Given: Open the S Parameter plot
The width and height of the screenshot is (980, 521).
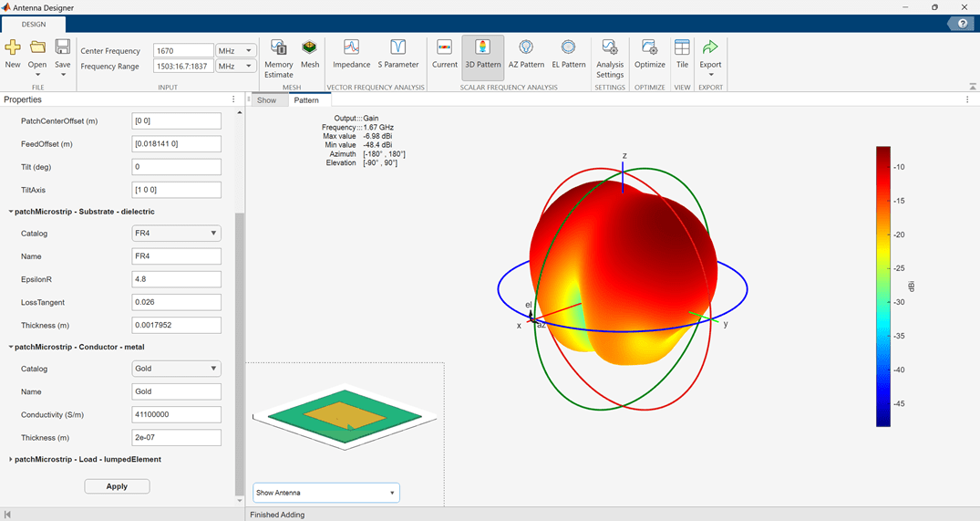Looking at the screenshot, I should (398, 53).
